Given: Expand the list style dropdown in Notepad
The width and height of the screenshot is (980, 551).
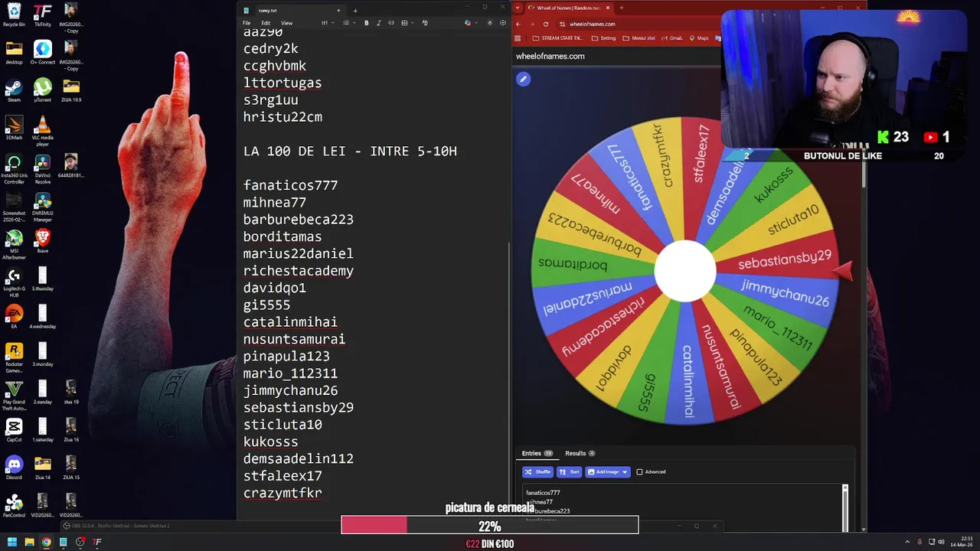Looking at the screenshot, I should pyautogui.click(x=348, y=23).
